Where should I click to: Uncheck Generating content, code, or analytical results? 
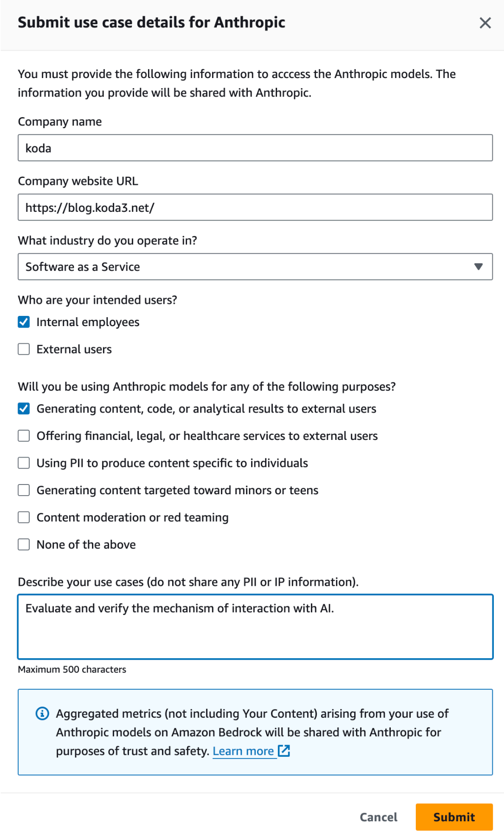(x=23, y=409)
